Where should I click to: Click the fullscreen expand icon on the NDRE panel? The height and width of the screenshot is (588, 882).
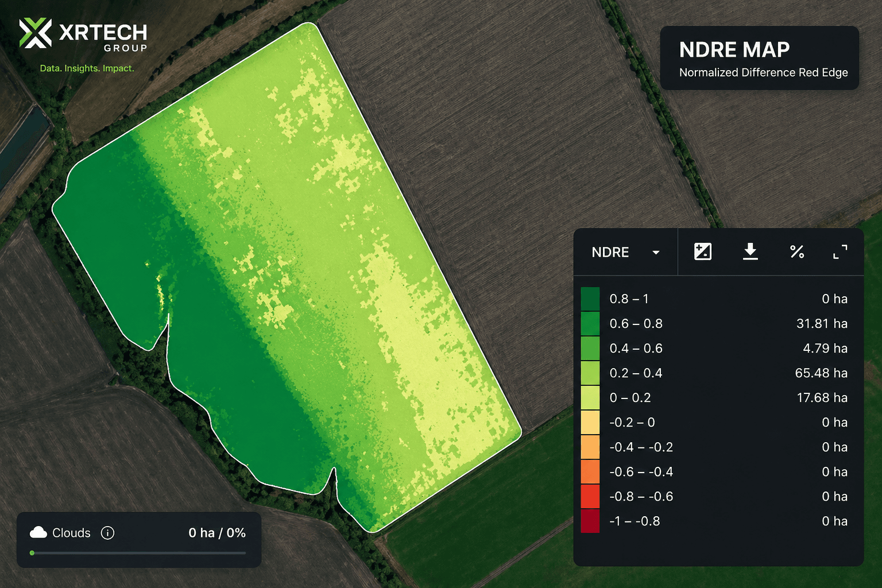(x=840, y=252)
